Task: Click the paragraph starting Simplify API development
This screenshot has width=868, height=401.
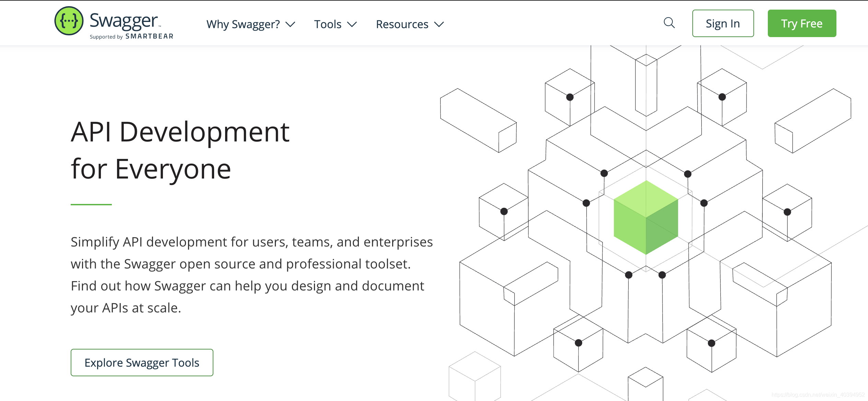Action: pyautogui.click(x=252, y=275)
